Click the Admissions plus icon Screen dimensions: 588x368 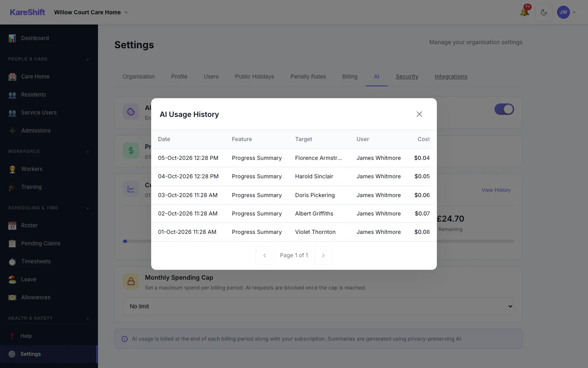point(12,130)
